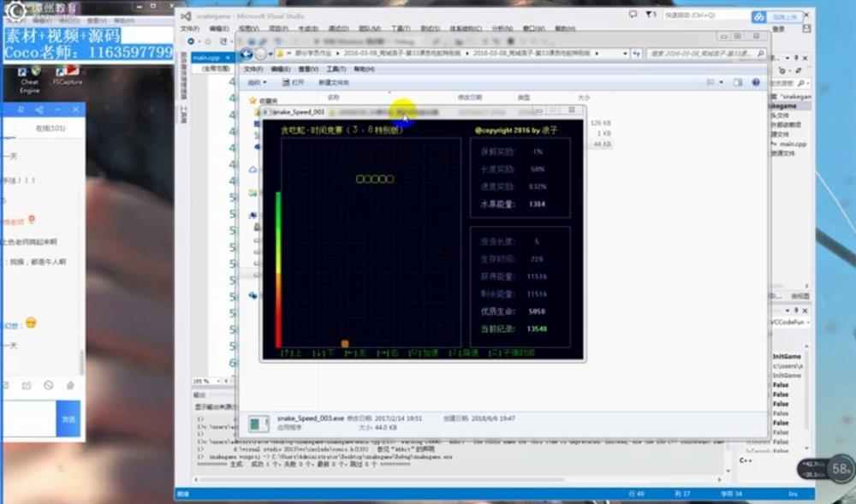Expand the Explorer view options dropdown arrow

pyautogui.click(x=721, y=82)
